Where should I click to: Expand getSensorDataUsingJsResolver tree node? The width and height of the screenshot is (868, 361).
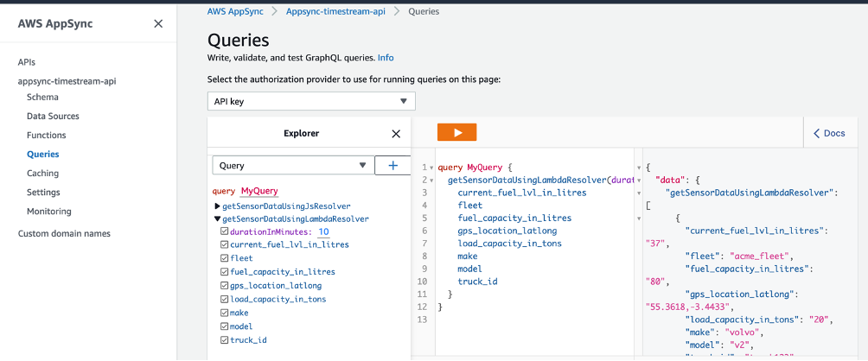pos(217,206)
